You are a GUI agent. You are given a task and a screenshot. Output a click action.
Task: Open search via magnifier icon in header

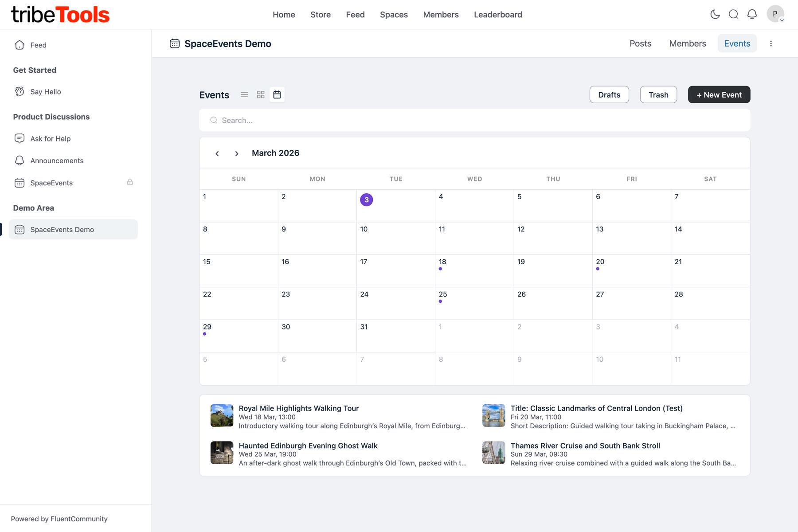(733, 14)
